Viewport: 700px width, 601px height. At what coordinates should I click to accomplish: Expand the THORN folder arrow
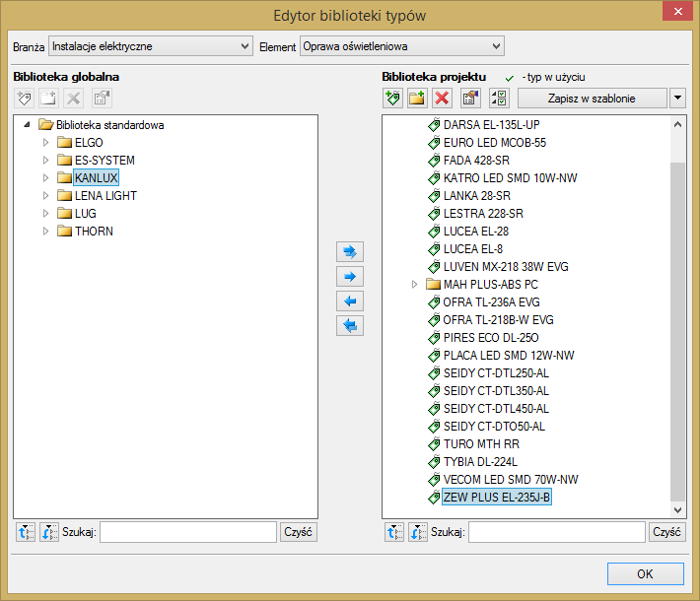click(x=45, y=232)
